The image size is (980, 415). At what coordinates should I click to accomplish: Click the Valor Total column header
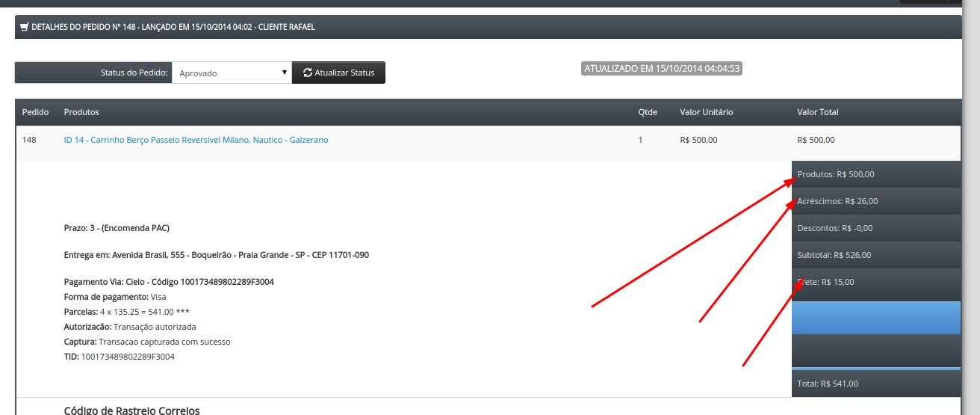point(818,112)
